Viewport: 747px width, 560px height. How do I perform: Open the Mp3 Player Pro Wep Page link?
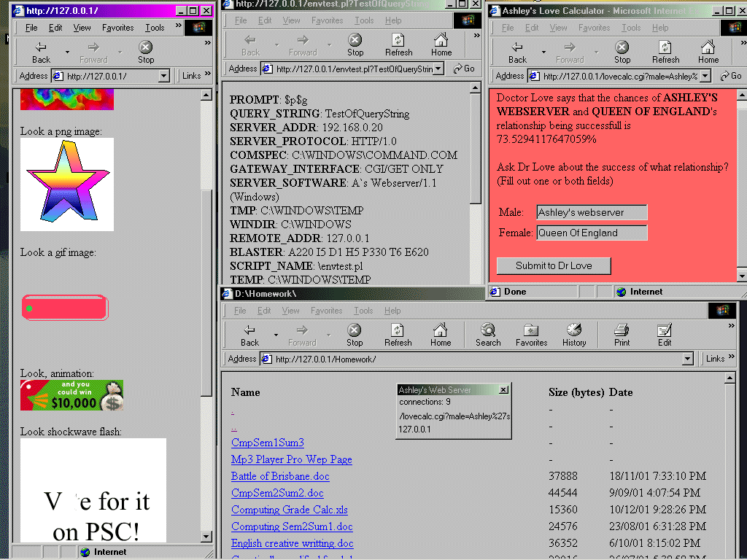point(292,459)
